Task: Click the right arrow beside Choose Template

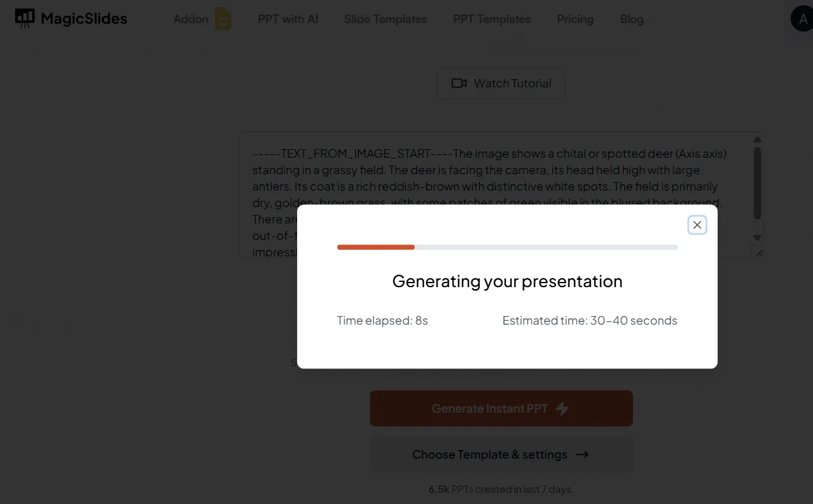Action: [x=582, y=454]
